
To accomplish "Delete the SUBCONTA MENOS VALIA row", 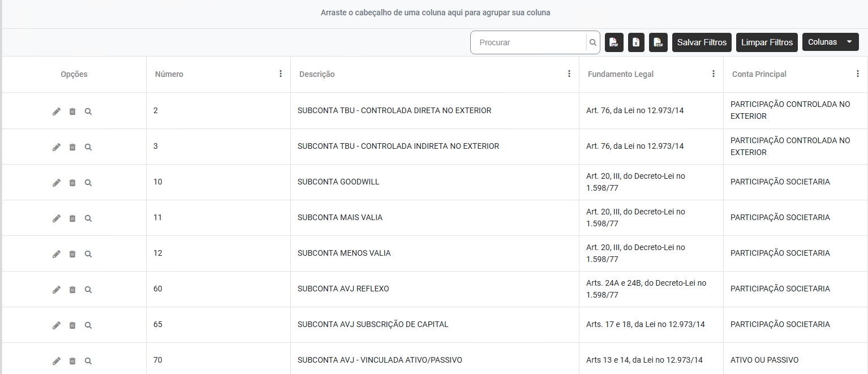I will (x=72, y=254).
